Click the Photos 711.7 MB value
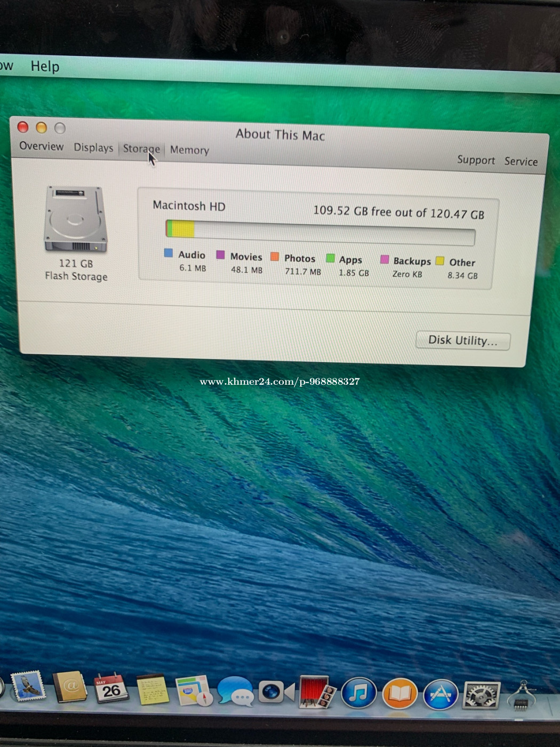 point(303,272)
